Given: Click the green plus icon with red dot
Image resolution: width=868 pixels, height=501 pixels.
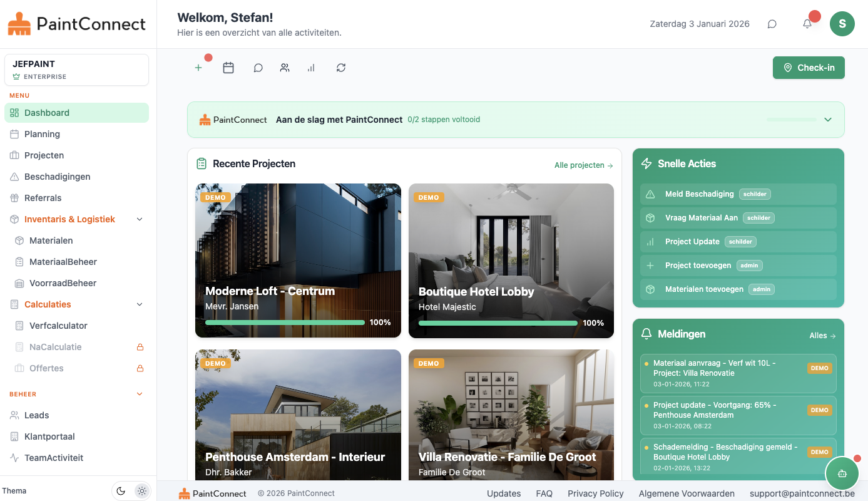Looking at the screenshot, I should coord(198,68).
